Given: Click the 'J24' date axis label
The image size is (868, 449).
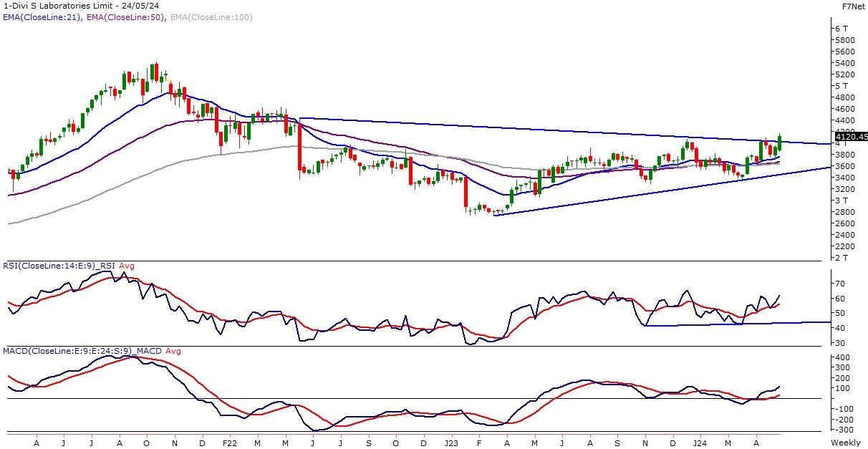Looking at the screenshot, I should (x=701, y=443).
